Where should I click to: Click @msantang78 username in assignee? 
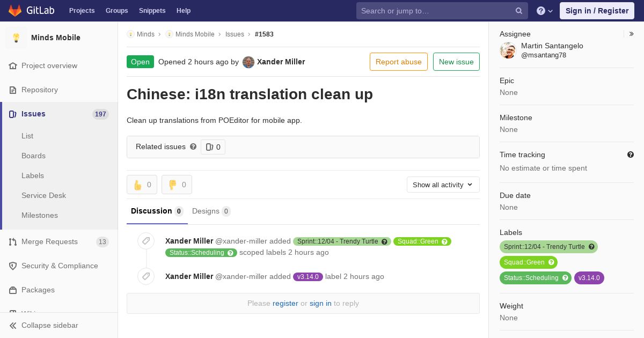pyautogui.click(x=544, y=55)
